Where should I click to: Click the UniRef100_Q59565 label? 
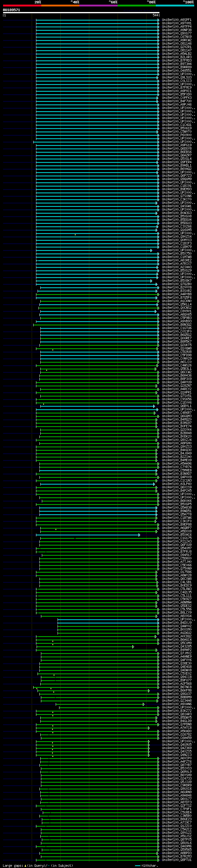coord(176,850)
